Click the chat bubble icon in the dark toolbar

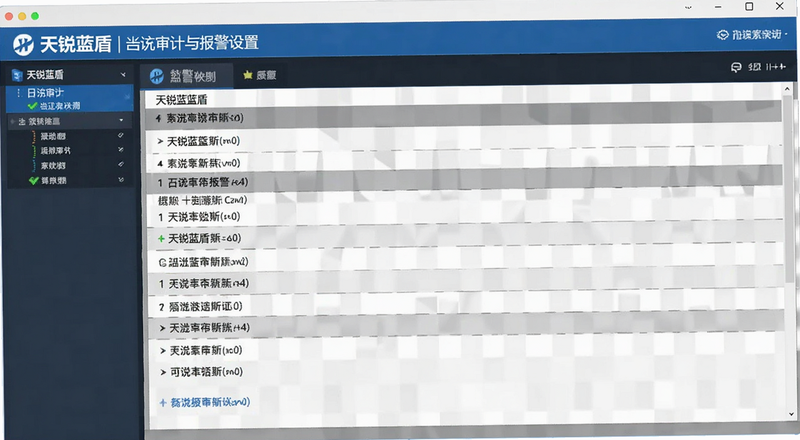[736, 67]
